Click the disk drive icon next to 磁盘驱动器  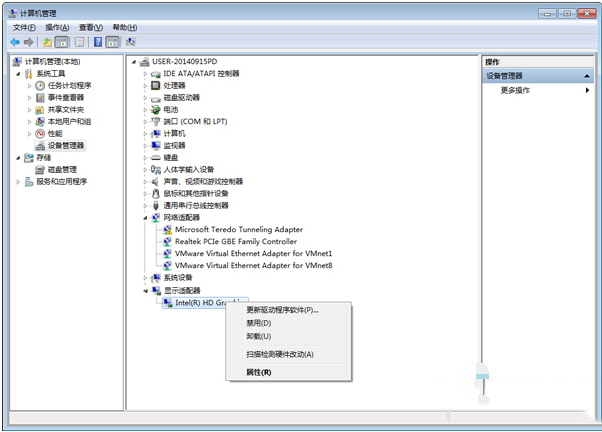pos(155,99)
